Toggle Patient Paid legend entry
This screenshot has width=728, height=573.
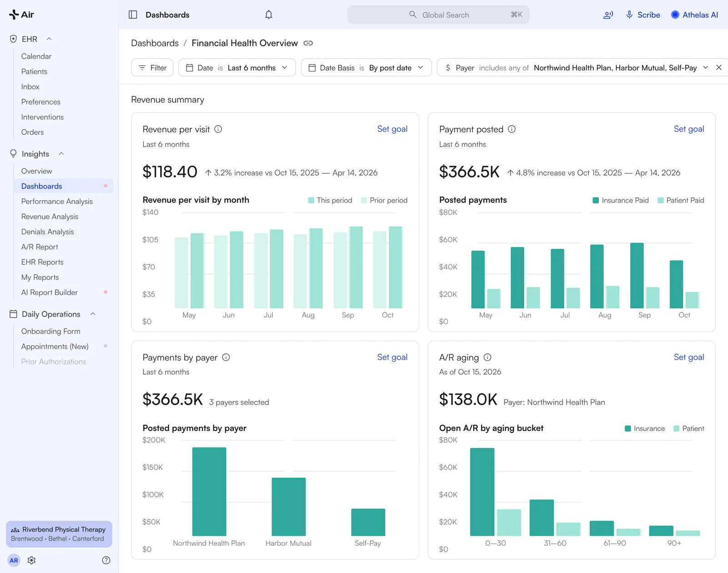coord(681,200)
